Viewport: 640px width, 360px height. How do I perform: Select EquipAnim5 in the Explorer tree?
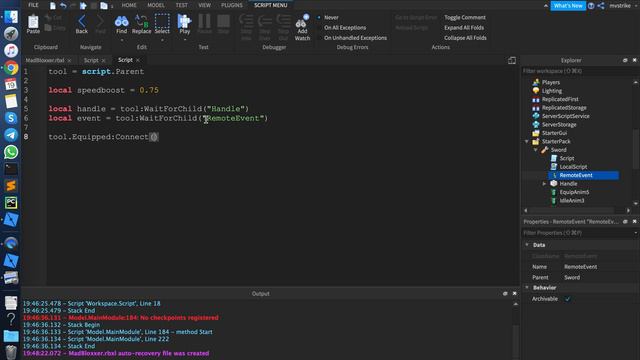click(574, 192)
